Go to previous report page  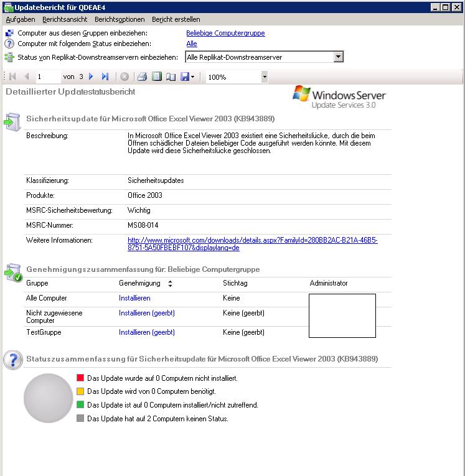tap(27, 77)
